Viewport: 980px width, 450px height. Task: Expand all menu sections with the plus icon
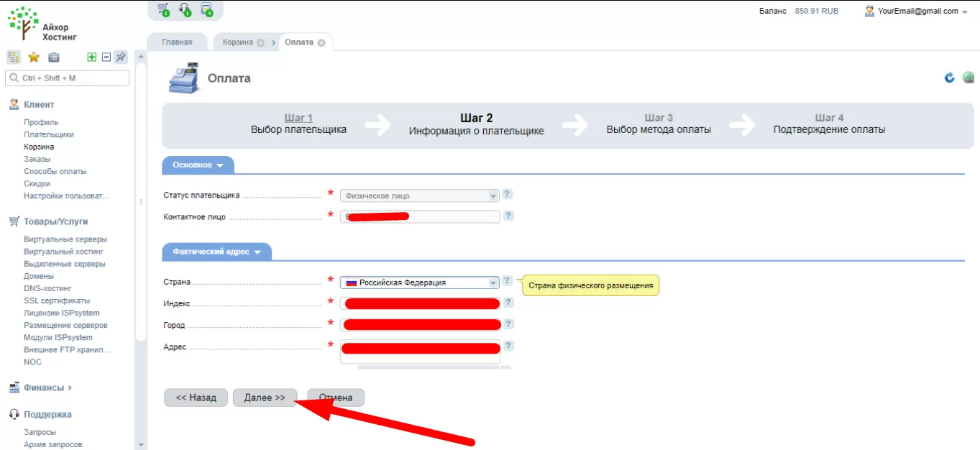point(91,58)
